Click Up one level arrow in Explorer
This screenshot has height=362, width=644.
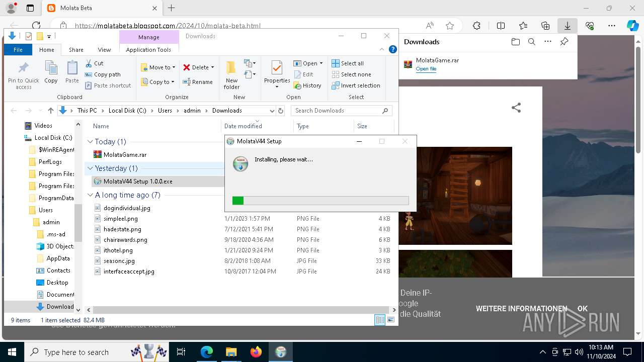click(x=50, y=111)
